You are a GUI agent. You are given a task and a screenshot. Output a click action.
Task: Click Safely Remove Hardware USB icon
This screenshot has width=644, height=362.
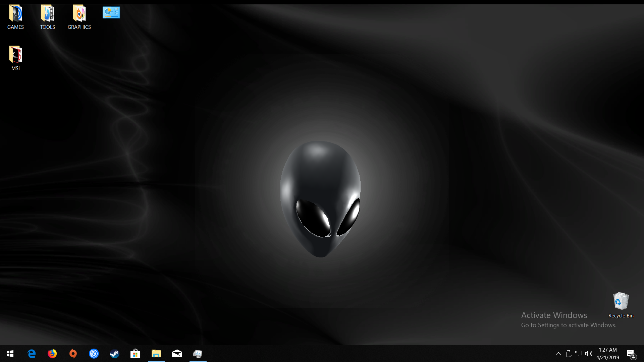(x=569, y=354)
